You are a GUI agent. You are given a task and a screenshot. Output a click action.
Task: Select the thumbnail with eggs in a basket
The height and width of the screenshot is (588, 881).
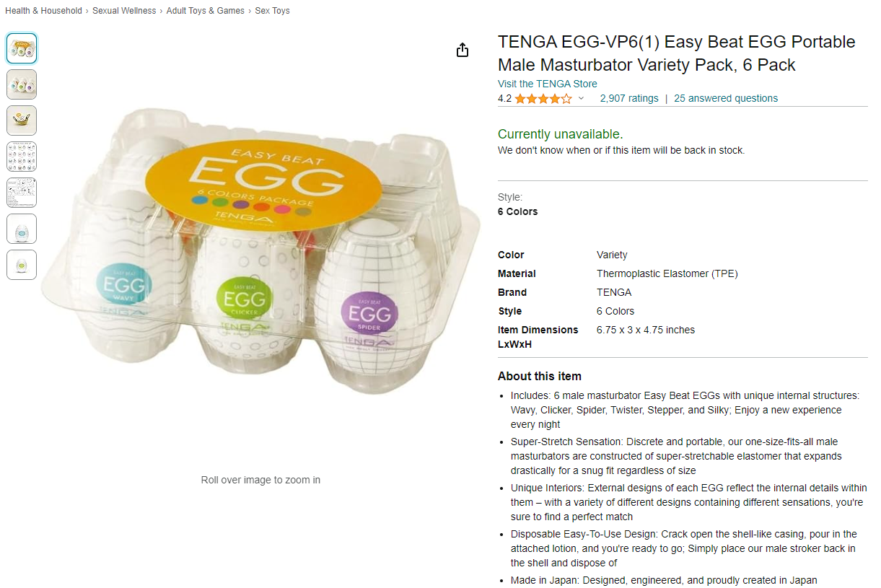coord(22,120)
